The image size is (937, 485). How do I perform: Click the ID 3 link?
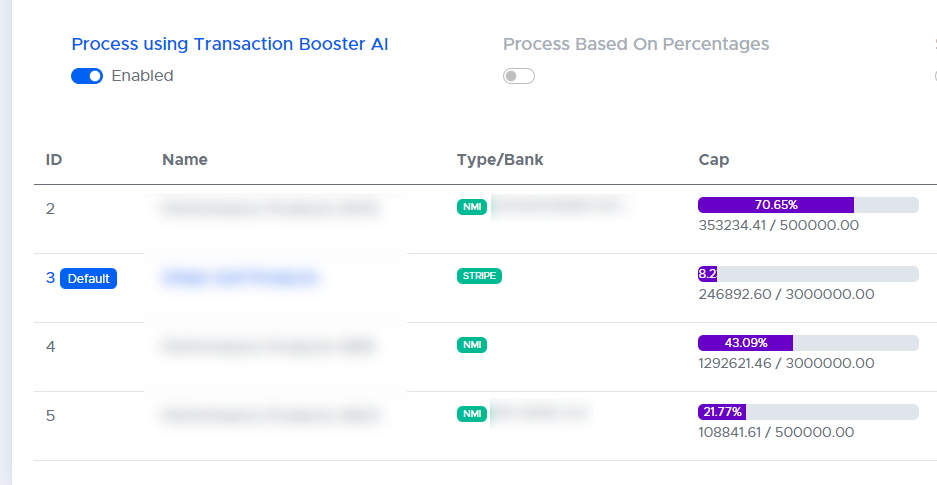coord(50,278)
